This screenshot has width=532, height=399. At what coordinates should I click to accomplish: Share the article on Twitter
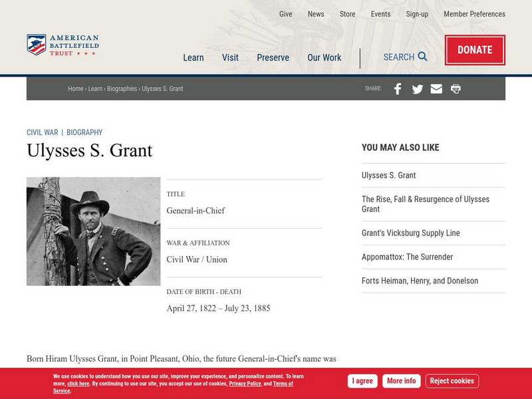click(417, 88)
